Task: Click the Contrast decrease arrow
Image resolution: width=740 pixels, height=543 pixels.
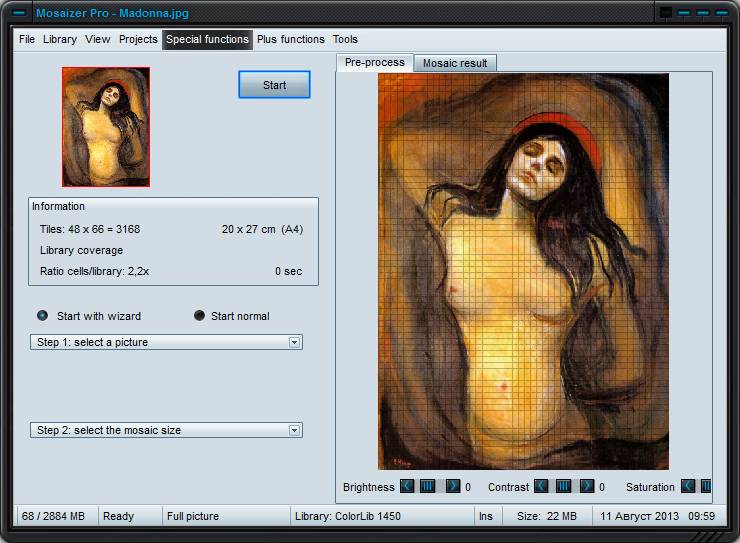Action: (541, 486)
